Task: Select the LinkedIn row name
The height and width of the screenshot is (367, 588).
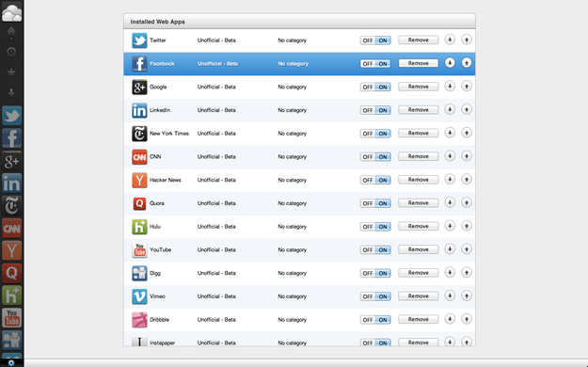Action: pos(160,110)
